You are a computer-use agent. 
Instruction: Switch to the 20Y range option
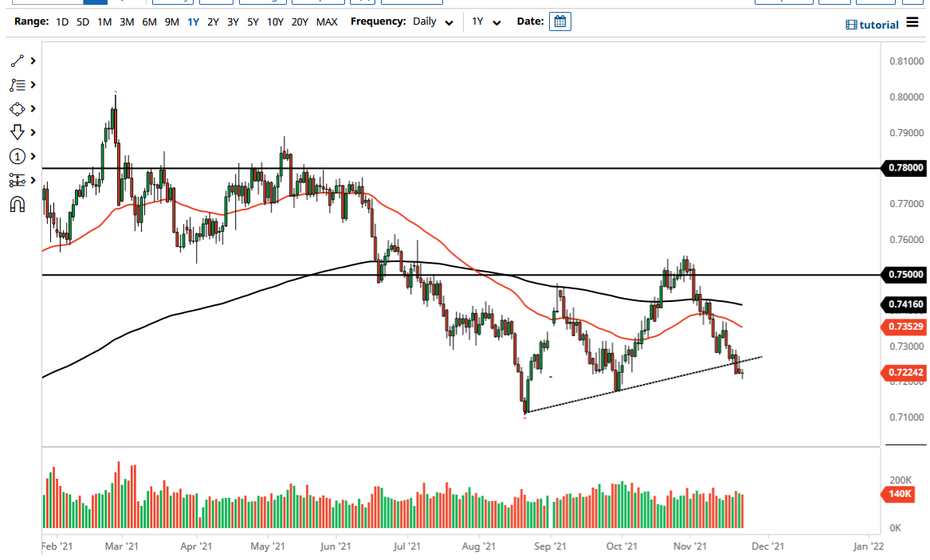(300, 22)
